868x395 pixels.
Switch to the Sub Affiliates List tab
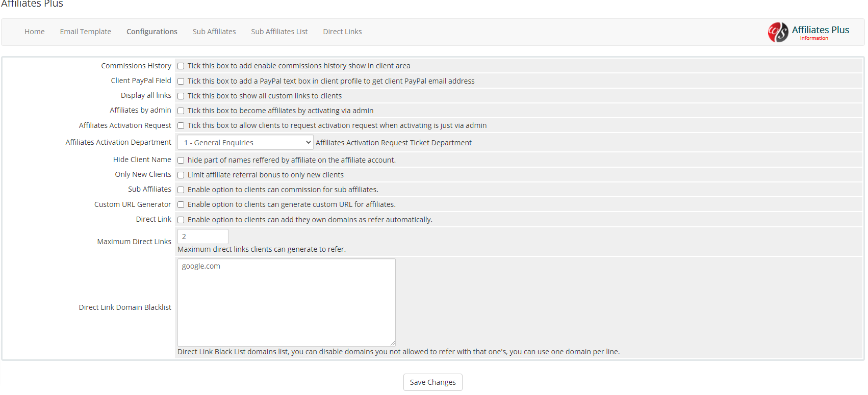tap(279, 32)
